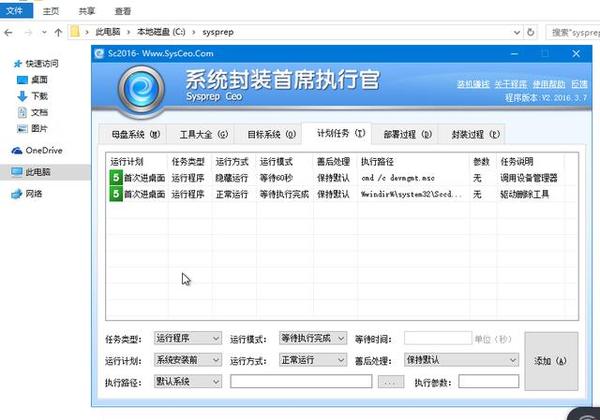Screen dimensions: 600x420
Task: Select 隐藏运行 cell in first row
Action: [x=232, y=178]
